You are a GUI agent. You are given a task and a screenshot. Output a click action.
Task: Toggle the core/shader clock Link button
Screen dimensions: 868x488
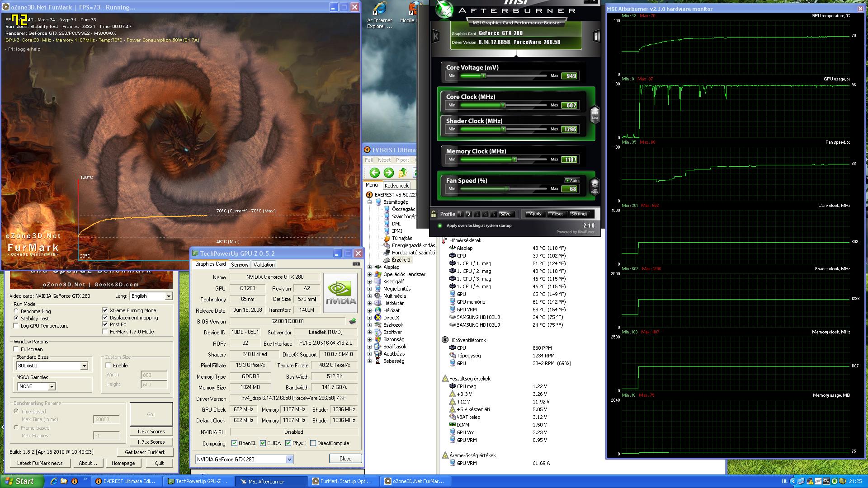point(595,114)
